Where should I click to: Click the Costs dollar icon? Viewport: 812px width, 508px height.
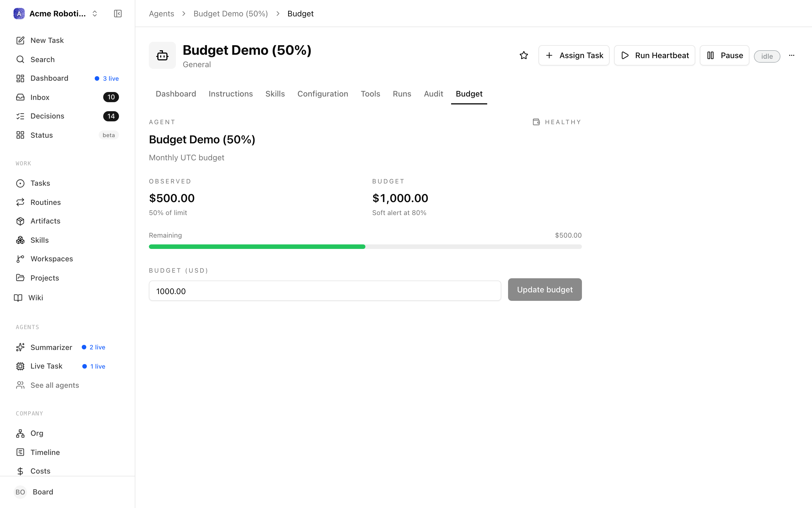[21, 471]
